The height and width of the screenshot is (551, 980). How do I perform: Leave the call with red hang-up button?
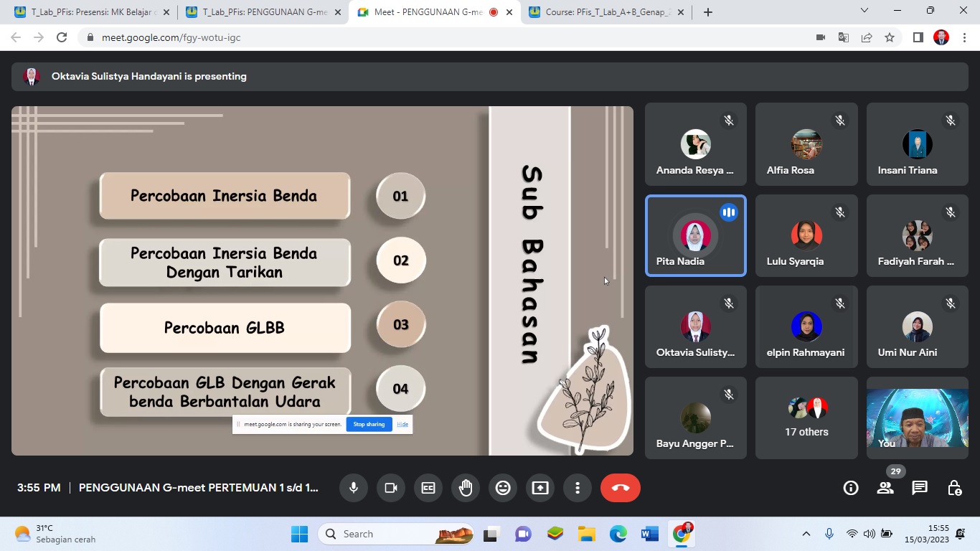(x=621, y=488)
